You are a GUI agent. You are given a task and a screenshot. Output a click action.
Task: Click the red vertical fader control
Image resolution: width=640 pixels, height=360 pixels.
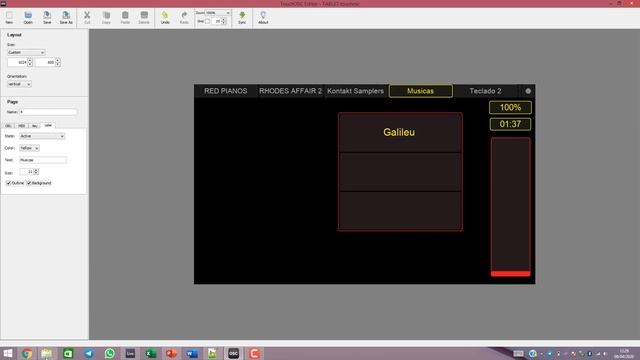pos(510,207)
